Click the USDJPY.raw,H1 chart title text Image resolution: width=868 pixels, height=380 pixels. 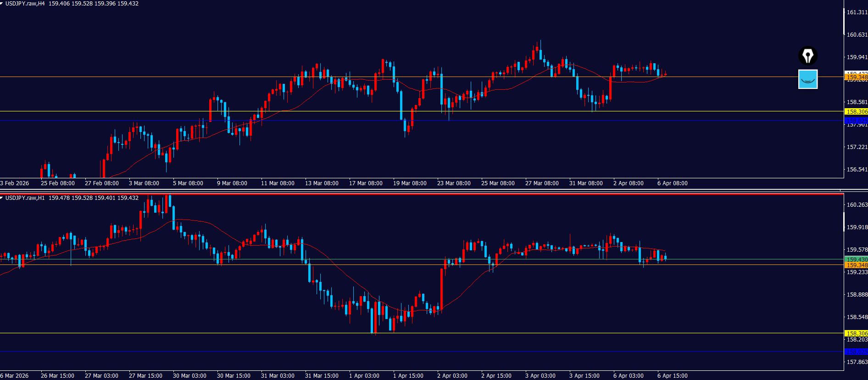[25, 198]
